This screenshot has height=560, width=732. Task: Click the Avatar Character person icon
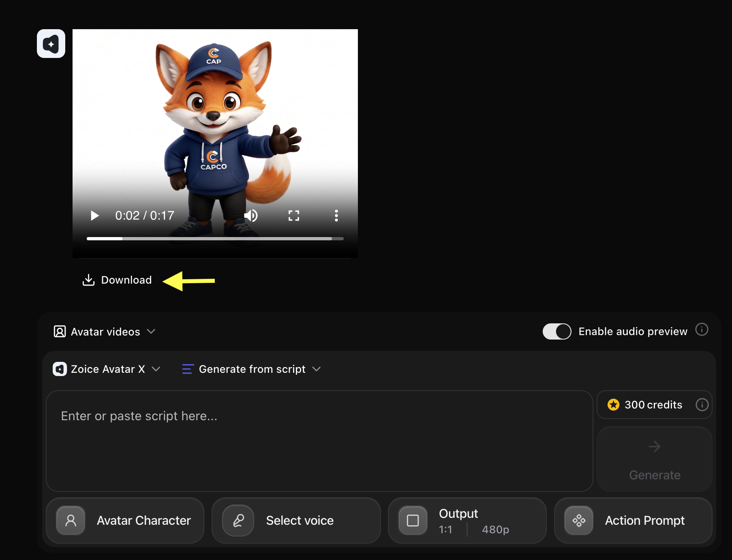point(71,520)
